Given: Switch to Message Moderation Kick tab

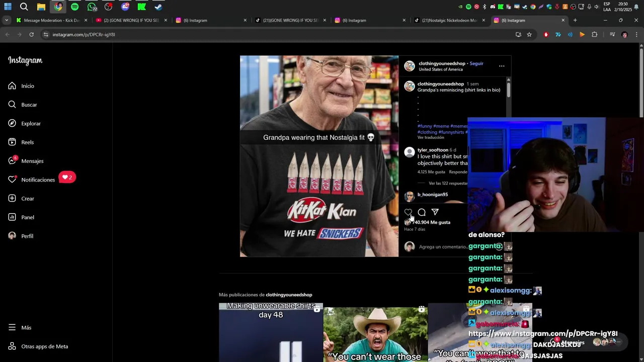Looking at the screenshot, I should pyautogui.click(x=51, y=21).
